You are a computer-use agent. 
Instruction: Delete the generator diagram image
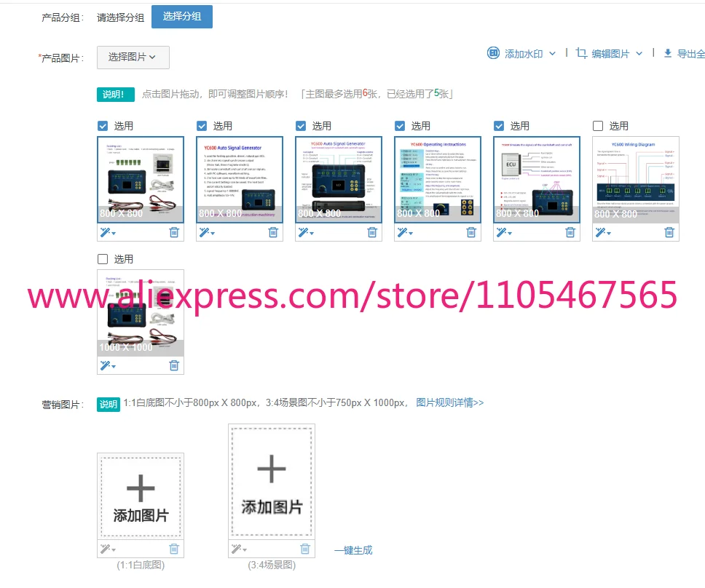pos(372,232)
